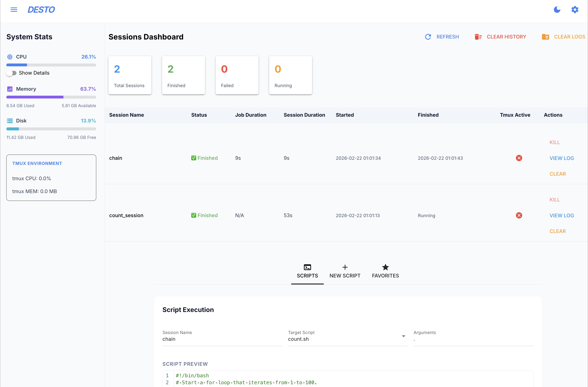588x387 pixels.
Task: Click the Job Duration column header
Action: (x=251, y=115)
